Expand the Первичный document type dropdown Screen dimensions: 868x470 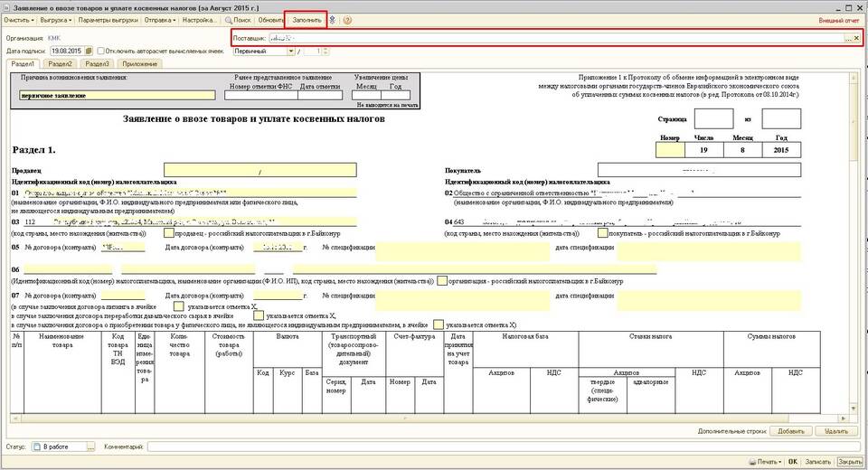[290, 51]
